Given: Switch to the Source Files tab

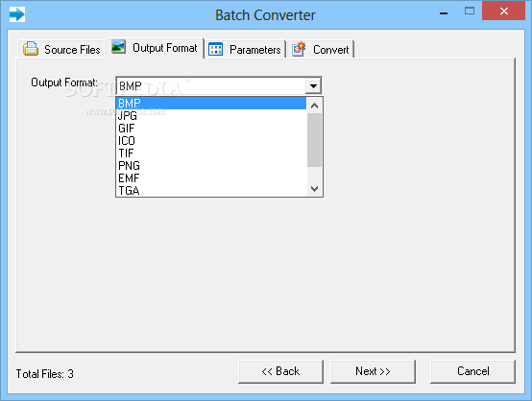Looking at the screenshot, I should click(61, 50).
